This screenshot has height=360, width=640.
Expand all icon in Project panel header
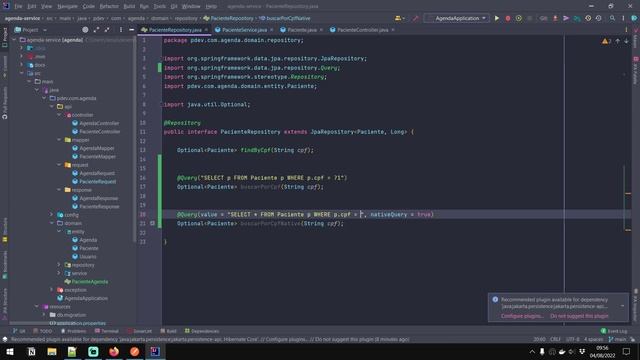(96, 30)
